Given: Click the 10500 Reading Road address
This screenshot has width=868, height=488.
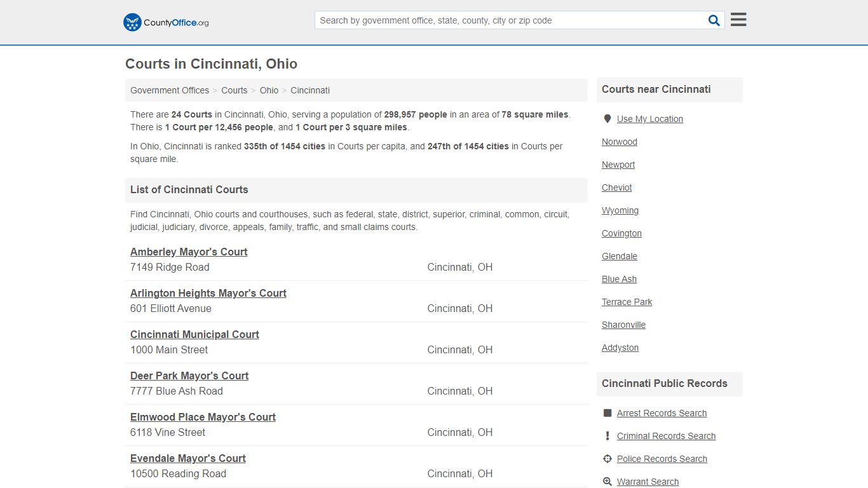Looking at the screenshot, I should pyautogui.click(x=178, y=474).
